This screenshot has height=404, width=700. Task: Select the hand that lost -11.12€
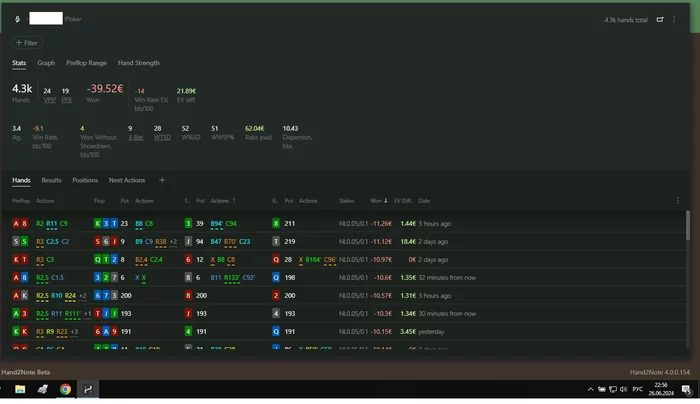pyautogui.click(x=343, y=242)
